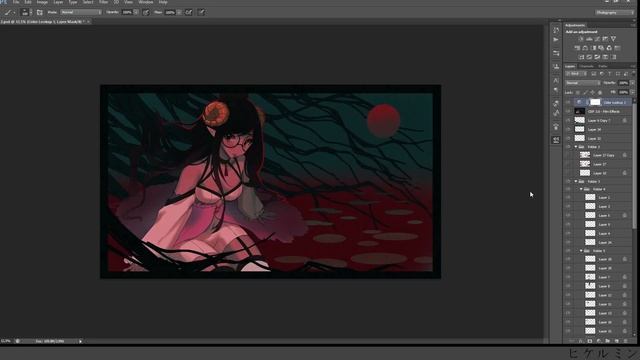Lock all layer attributes

coord(600,93)
